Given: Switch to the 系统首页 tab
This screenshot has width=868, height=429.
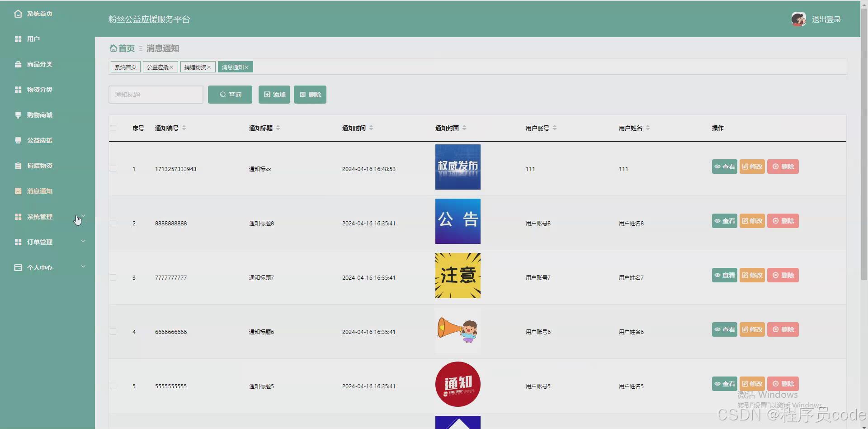Looking at the screenshot, I should pyautogui.click(x=126, y=67).
